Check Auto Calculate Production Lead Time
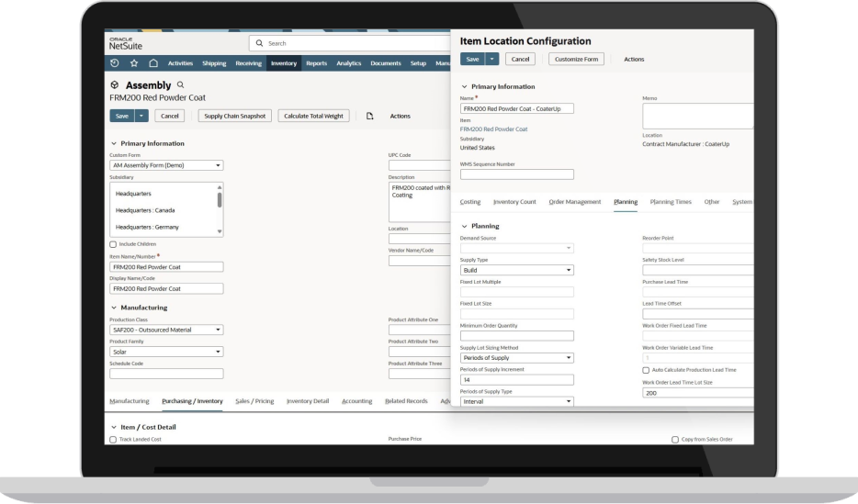Image resolution: width=858 pixels, height=504 pixels. click(646, 370)
